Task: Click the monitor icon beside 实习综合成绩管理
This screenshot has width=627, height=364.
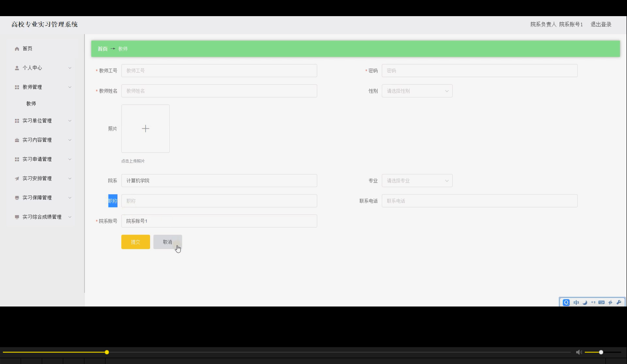Action: click(x=17, y=217)
